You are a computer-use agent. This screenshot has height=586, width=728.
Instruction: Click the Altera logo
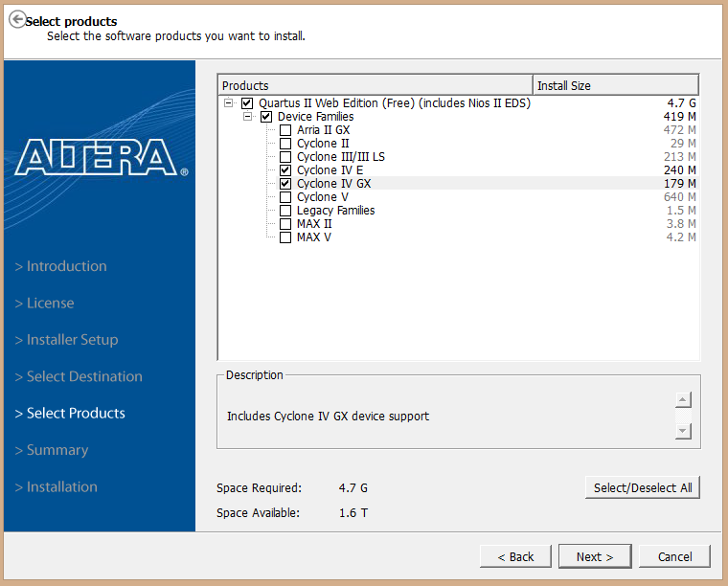102,157
